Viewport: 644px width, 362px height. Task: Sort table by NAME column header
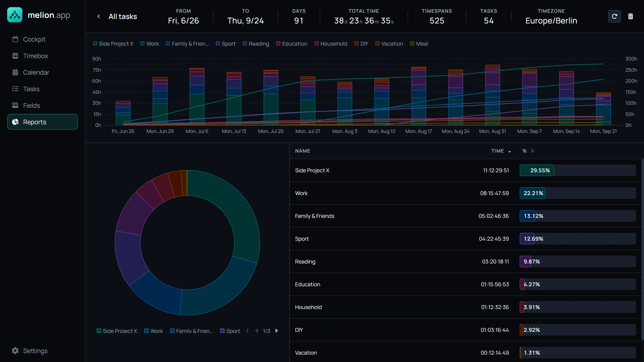pos(303,151)
